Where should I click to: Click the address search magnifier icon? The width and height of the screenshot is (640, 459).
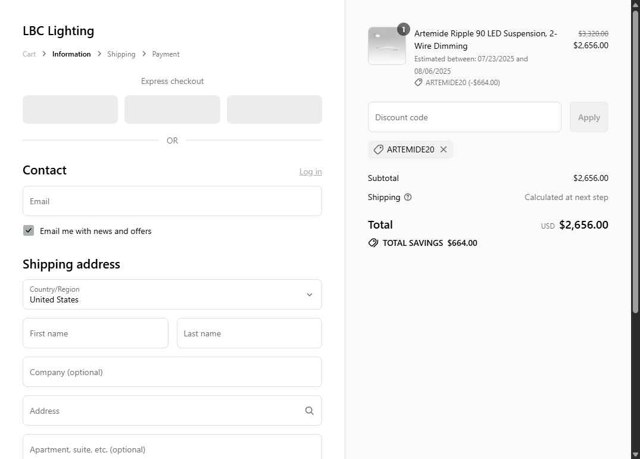309,410
